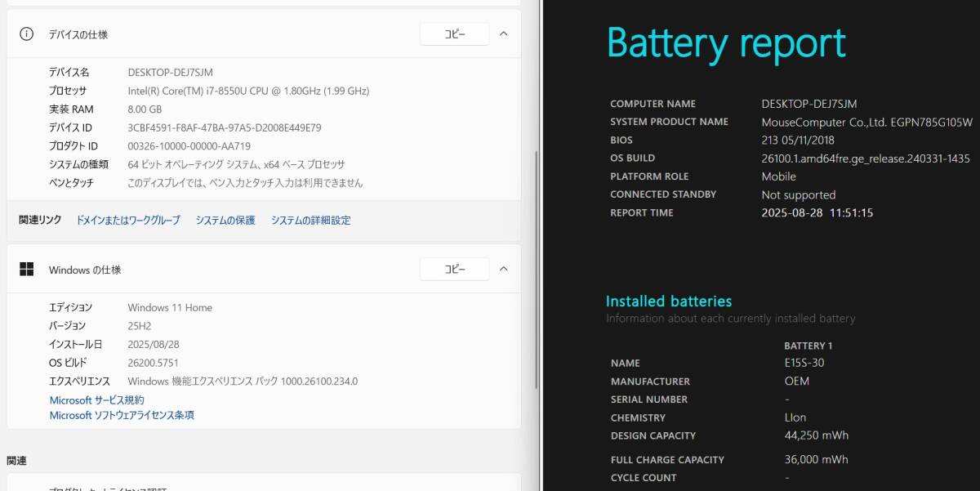Viewport: 980px width, 491px height.
Task: Click the info icon beside デバイスの仕様
Action: [x=27, y=34]
